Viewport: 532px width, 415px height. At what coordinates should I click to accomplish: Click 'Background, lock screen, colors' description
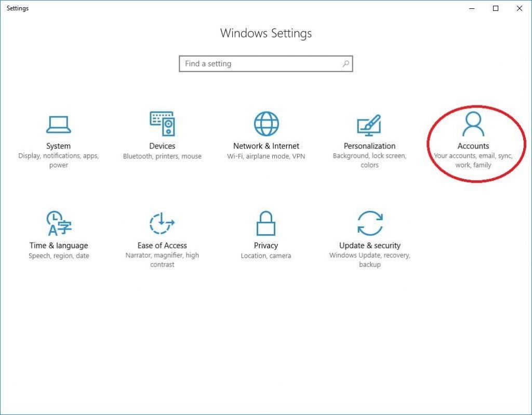pyautogui.click(x=369, y=160)
